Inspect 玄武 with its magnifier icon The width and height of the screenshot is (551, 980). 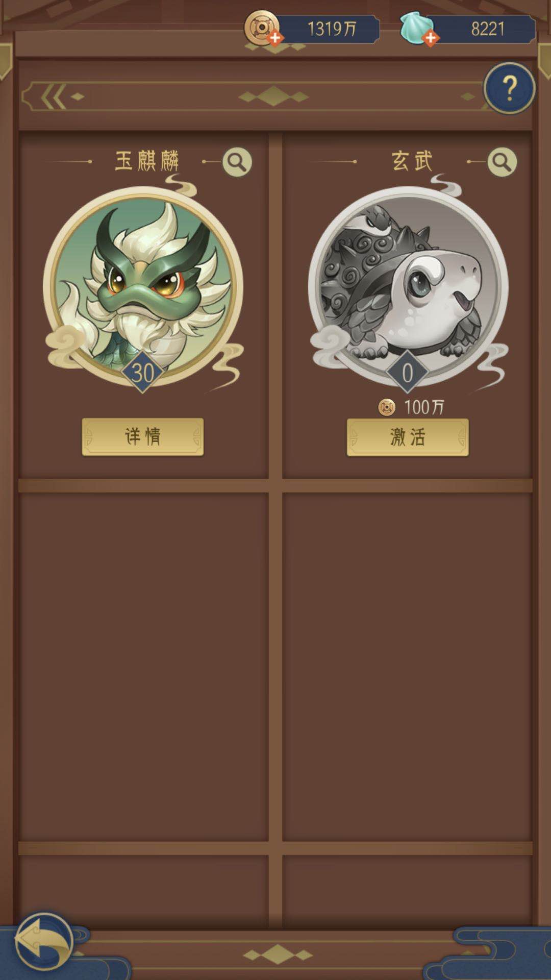[x=502, y=162]
